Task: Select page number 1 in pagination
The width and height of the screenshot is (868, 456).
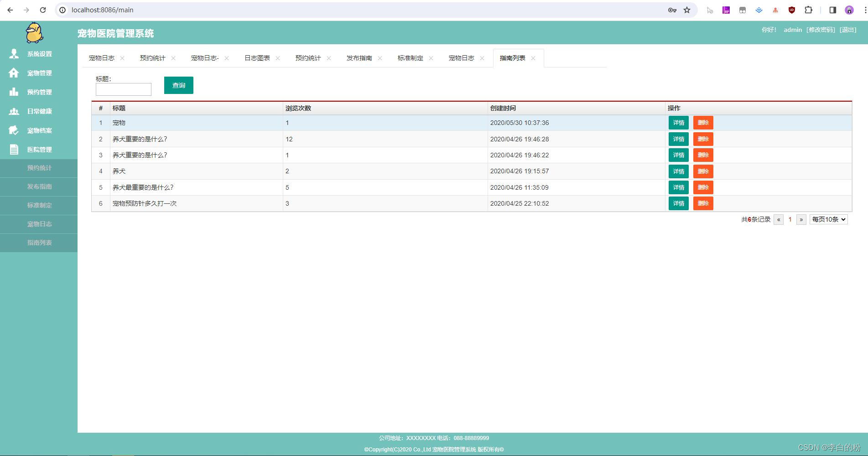Action: point(790,220)
